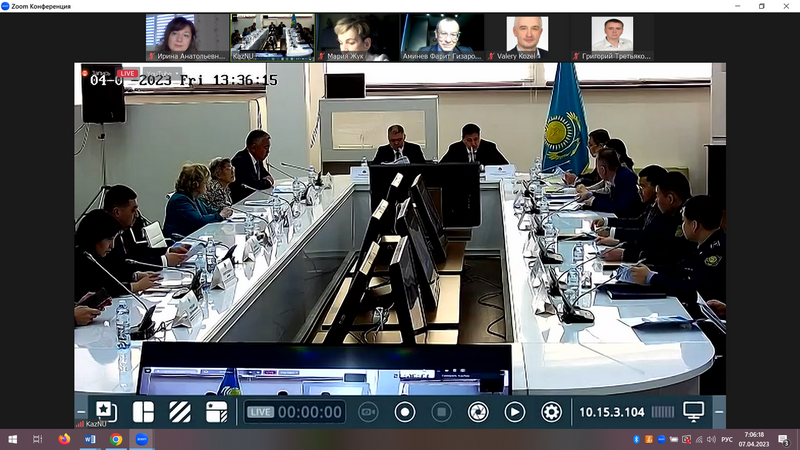The height and width of the screenshot is (450, 800).
Task: Click the tray icon with the red badge
Action: pos(686,439)
